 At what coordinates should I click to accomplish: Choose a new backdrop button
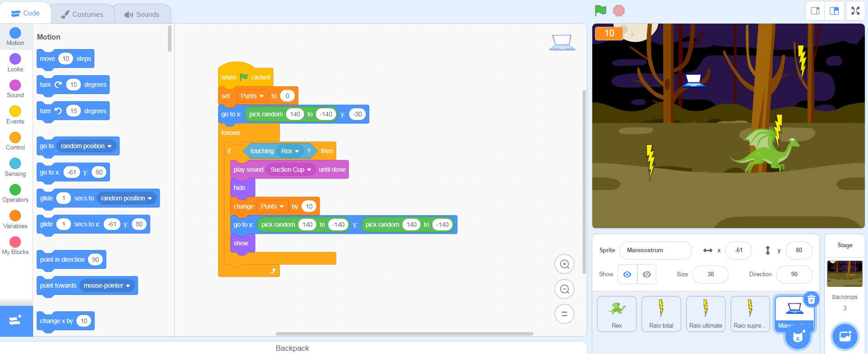point(844,336)
